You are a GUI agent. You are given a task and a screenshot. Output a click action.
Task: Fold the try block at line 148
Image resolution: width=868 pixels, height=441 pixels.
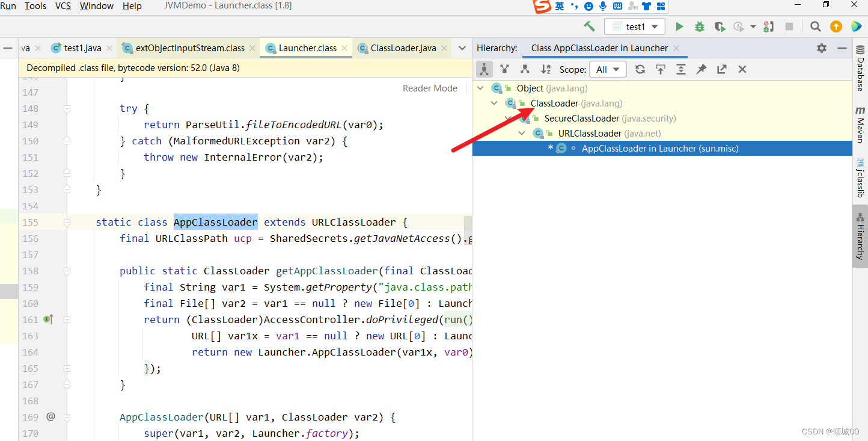[67, 108]
